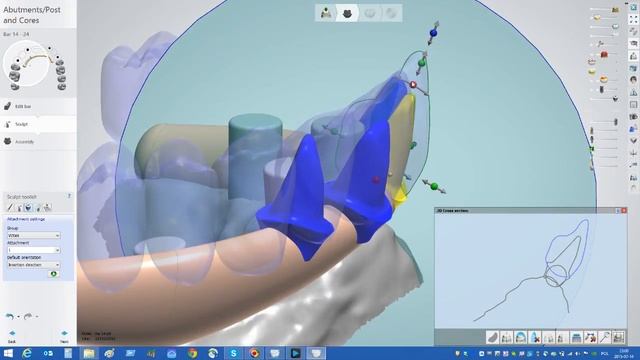Open the Attachment dropdown
The height and width of the screenshot is (360, 640).
tap(33, 250)
